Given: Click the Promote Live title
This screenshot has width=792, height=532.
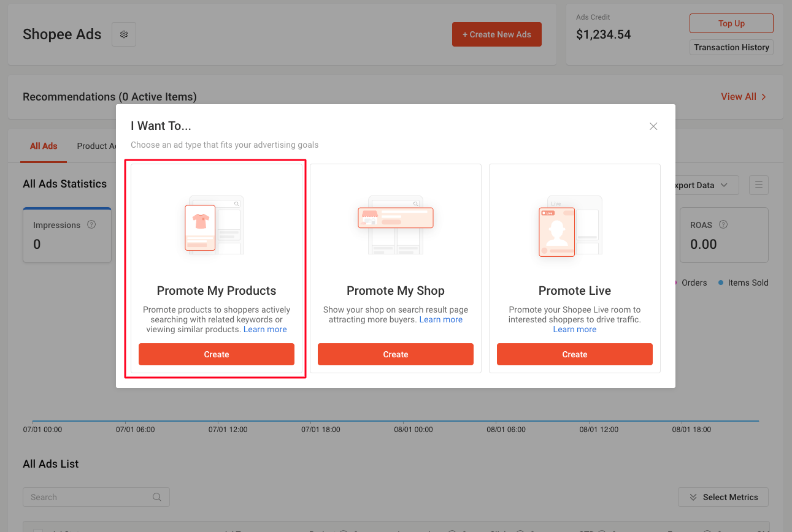Looking at the screenshot, I should click(575, 291).
